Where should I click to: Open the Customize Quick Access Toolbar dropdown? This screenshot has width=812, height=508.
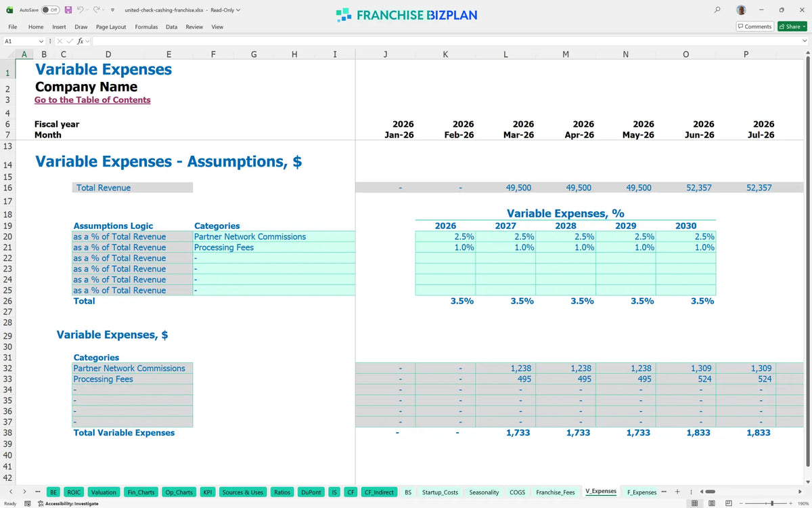pos(112,10)
